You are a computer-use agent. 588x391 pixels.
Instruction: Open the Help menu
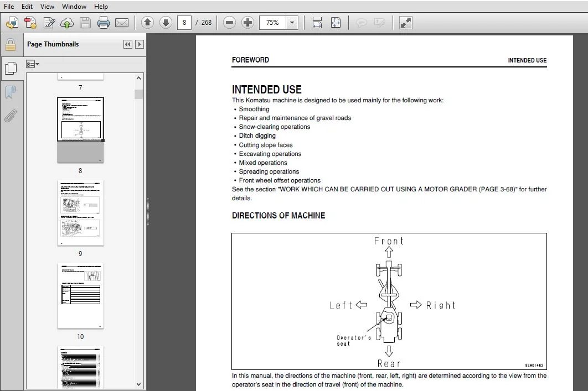coord(101,7)
